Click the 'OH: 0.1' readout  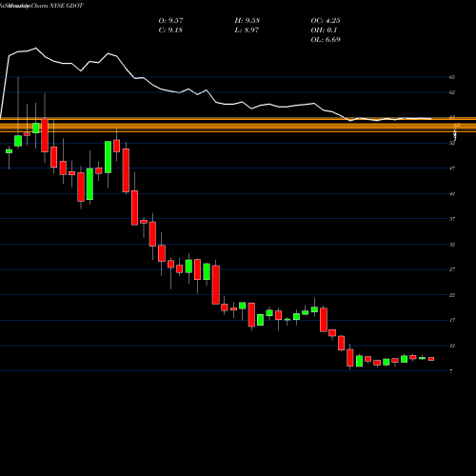(324, 30)
